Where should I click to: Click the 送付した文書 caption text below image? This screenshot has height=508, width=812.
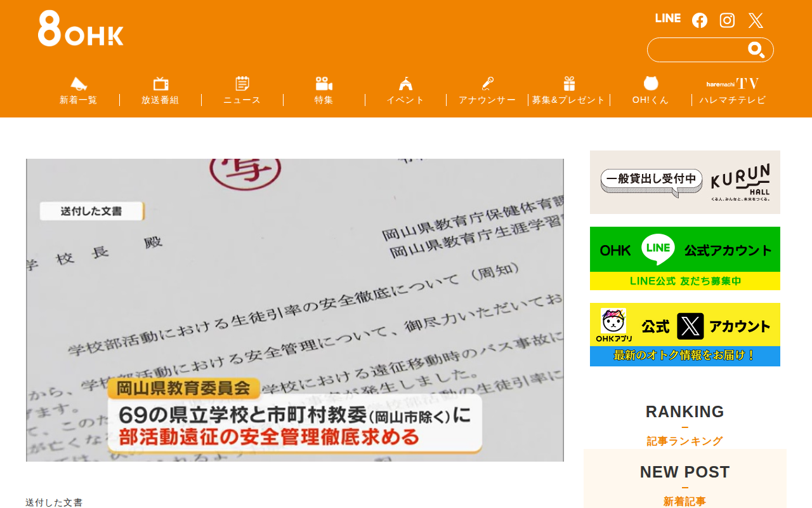coord(54,502)
